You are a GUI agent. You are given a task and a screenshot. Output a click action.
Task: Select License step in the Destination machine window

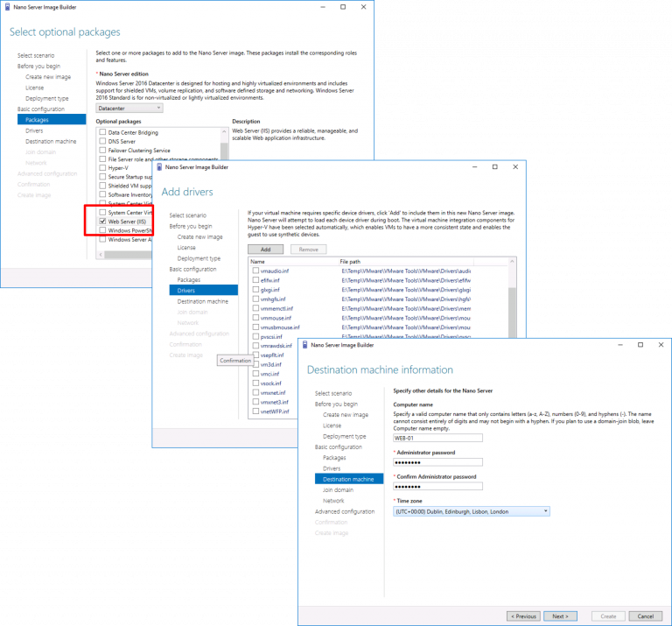tap(332, 426)
